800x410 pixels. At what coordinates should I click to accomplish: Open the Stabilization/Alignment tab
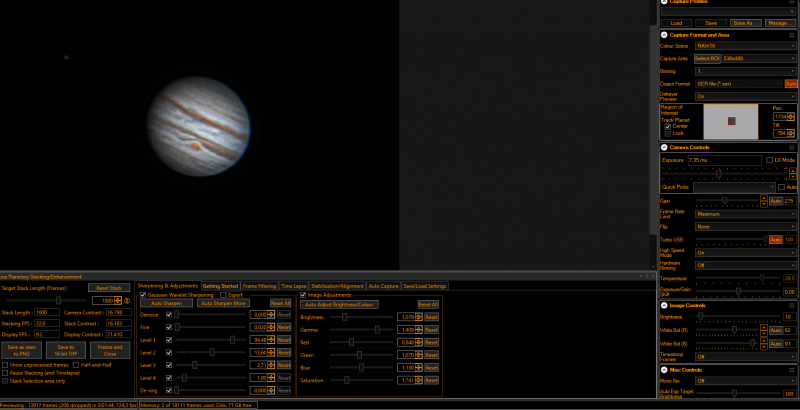337,286
